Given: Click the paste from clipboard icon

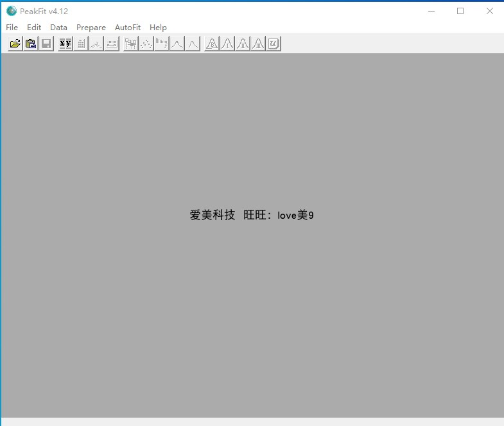Looking at the screenshot, I should [31, 44].
